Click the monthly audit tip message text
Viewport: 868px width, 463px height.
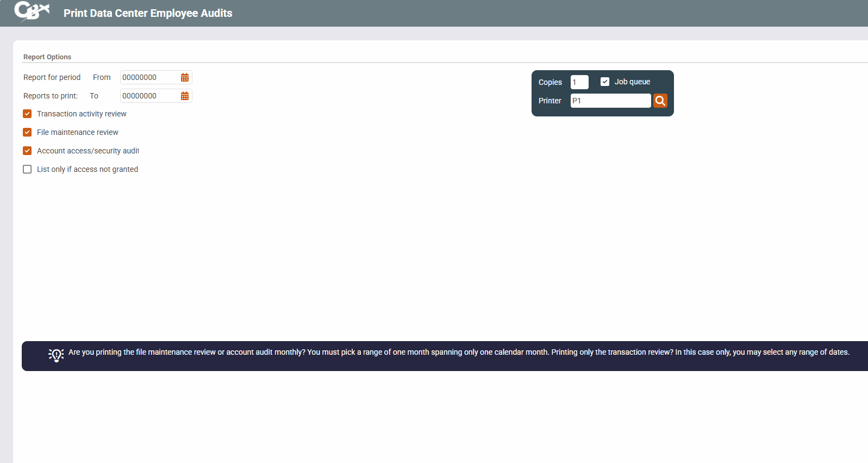pos(458,353)
